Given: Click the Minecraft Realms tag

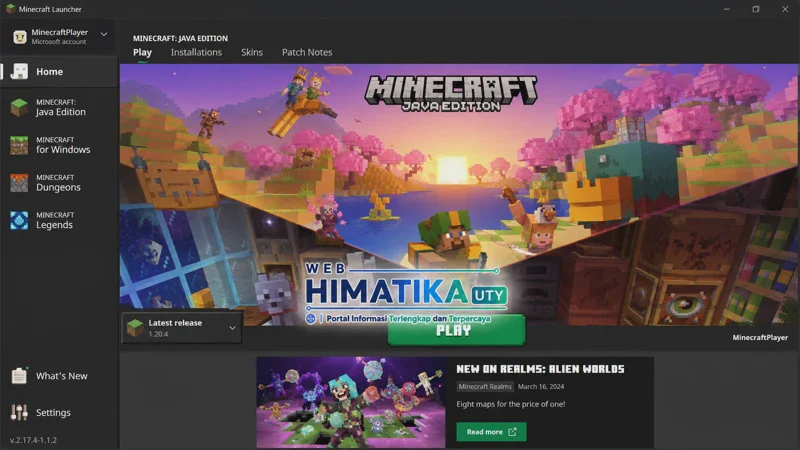Looking at the screenshot, I should pos(485,387).
